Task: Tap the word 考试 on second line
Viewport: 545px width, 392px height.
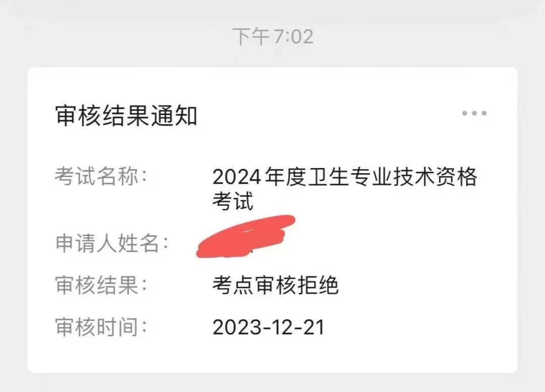Action: (233, 200)
